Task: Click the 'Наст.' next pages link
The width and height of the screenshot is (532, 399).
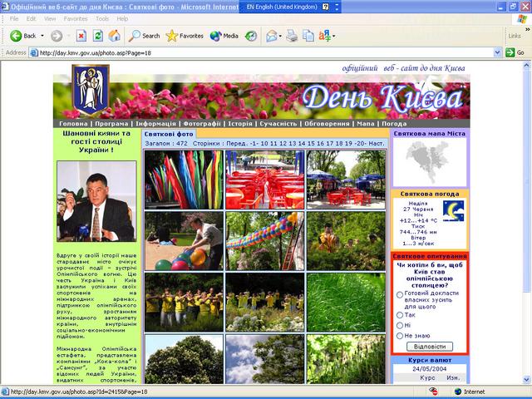Action: [x=377, y=144]
